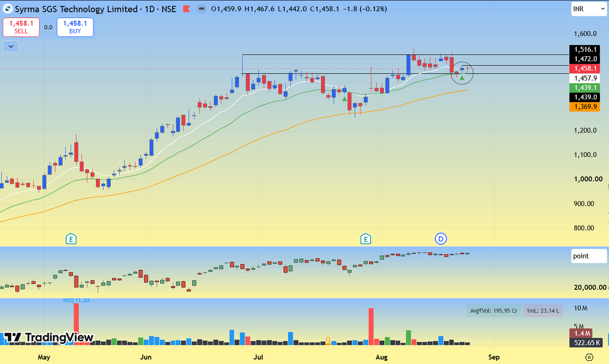Click the 20,000.00 indicator axis label
This screenshot has width=609, height=364.
tap(590, 287)
